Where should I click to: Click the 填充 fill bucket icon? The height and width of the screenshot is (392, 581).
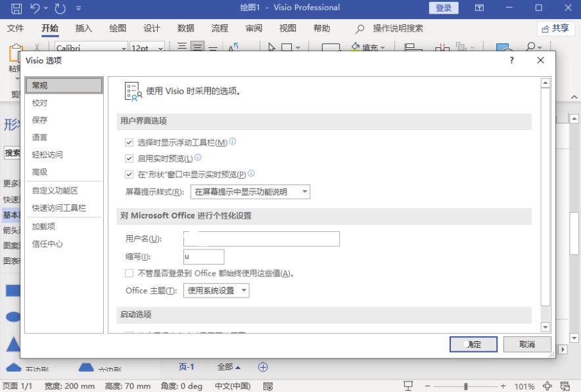coord(356,47)
